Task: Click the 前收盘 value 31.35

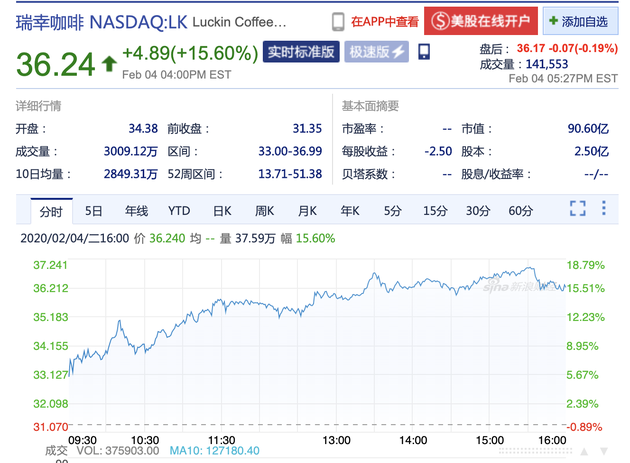Action: pyautogui.click(x=307, y=129)
